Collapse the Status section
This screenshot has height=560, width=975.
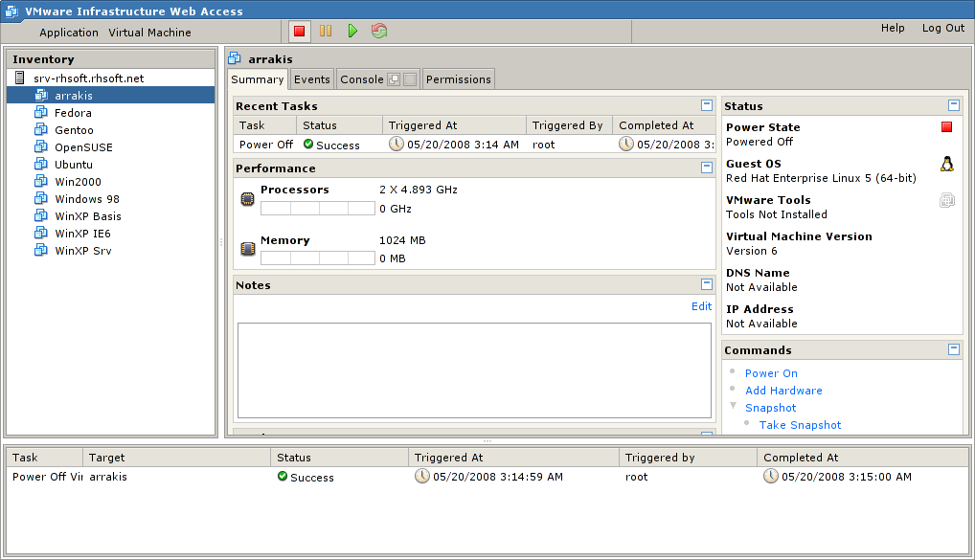954,105
